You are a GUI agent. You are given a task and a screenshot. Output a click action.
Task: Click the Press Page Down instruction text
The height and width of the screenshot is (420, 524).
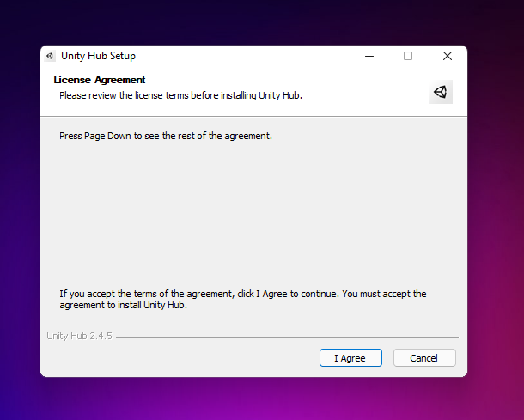166,136
